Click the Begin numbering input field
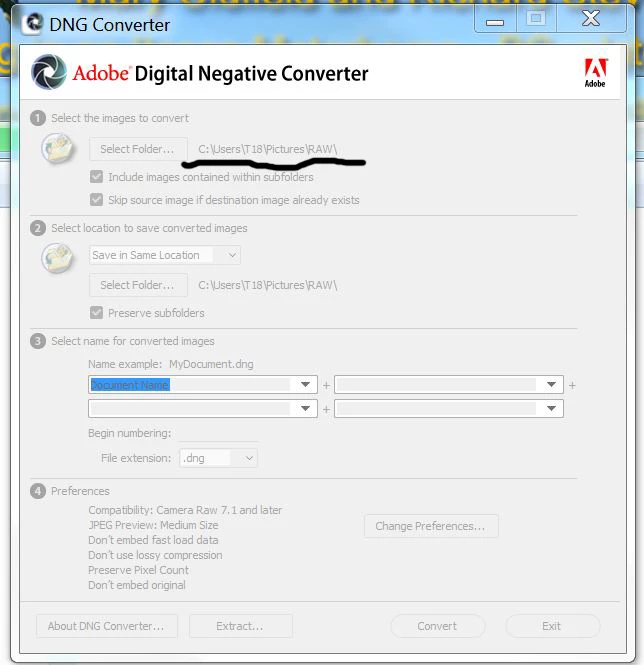This screenshot has height=665, width=644. pos(218,434)
